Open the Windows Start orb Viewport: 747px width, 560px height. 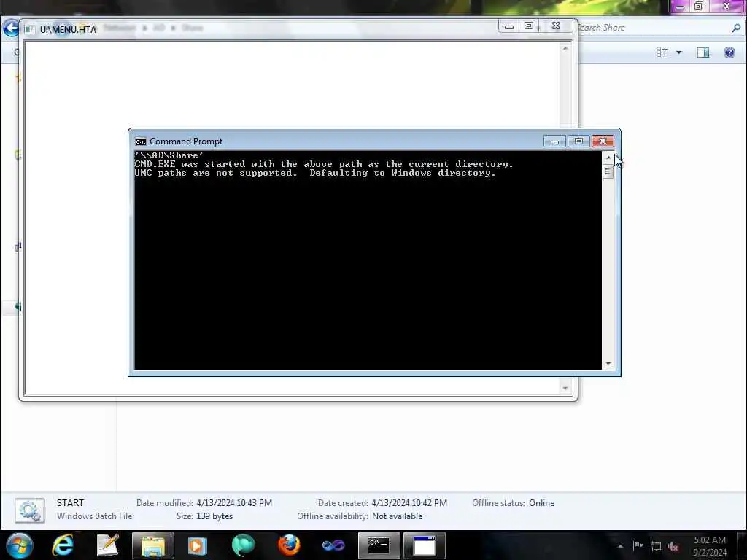point(20,545)
